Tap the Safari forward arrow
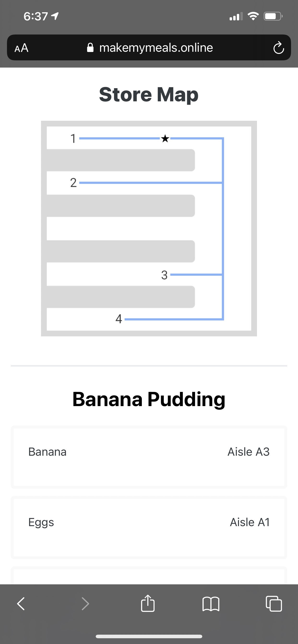Viewport: 298px width, 644px height. coord(85,604)
